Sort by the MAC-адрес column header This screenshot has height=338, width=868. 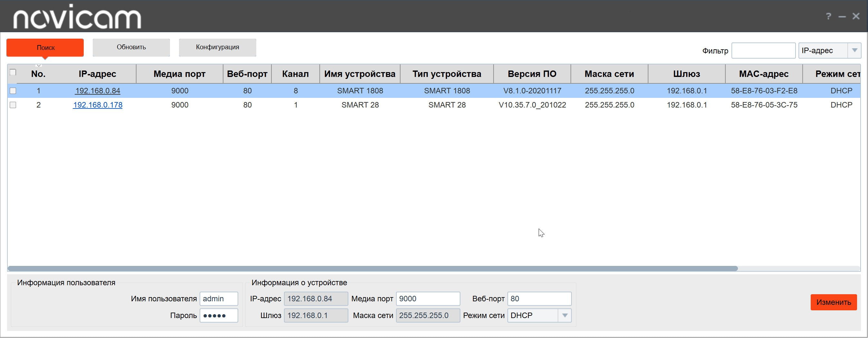point(764,74)
